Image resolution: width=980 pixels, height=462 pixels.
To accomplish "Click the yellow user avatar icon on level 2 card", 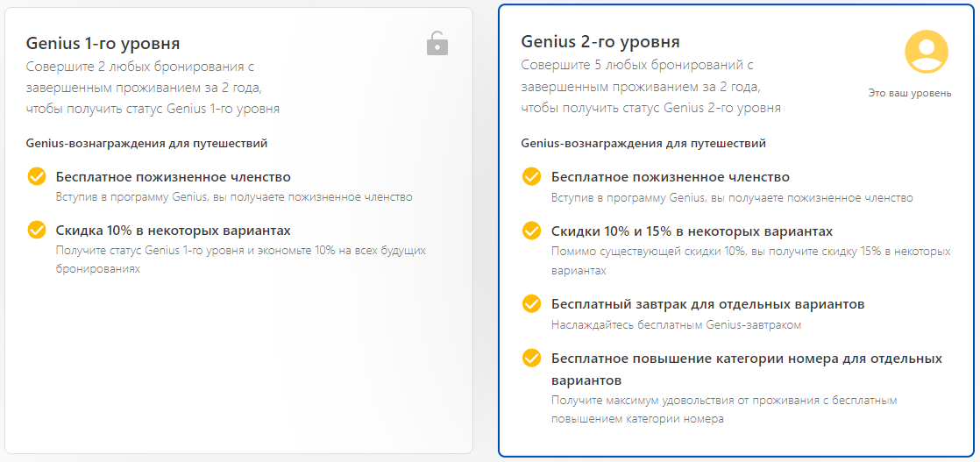I will (x=927, y=52).
